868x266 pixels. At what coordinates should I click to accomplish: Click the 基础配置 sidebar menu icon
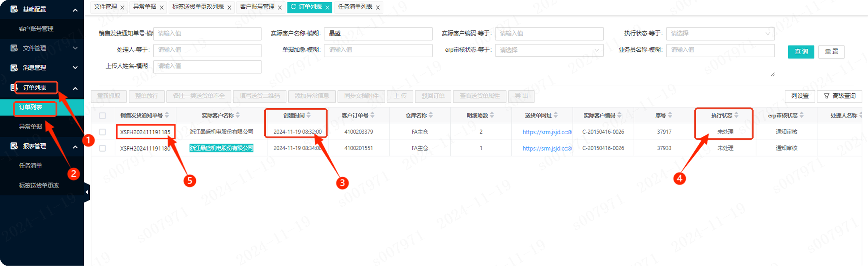[x=14, y=9]
